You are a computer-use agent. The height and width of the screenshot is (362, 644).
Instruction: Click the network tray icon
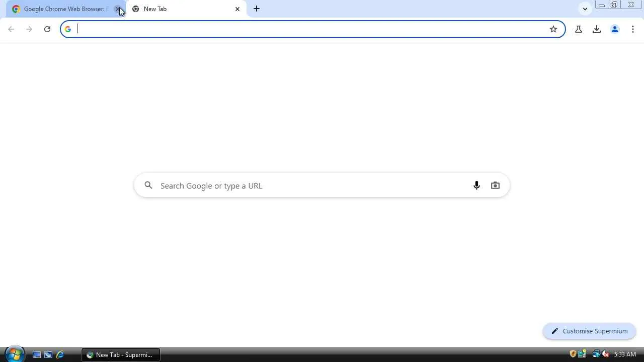point(596,354)
